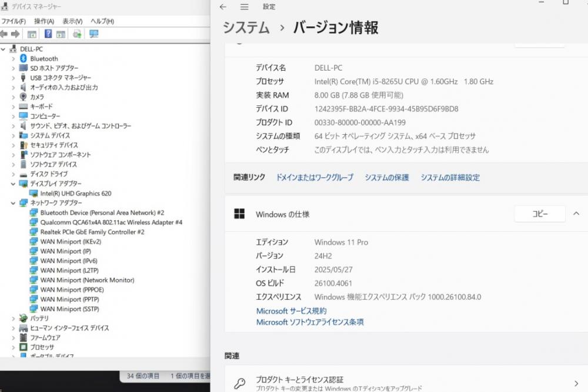Expand the SD ホスト アダプター node

click(x=13, y=68)
